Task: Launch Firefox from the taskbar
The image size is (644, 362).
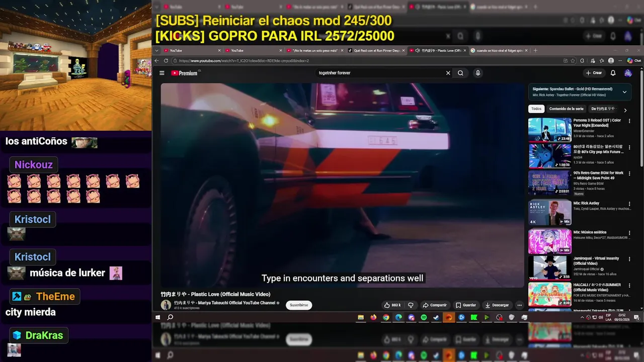Action: pyautogui.click(x=373, y=317)
